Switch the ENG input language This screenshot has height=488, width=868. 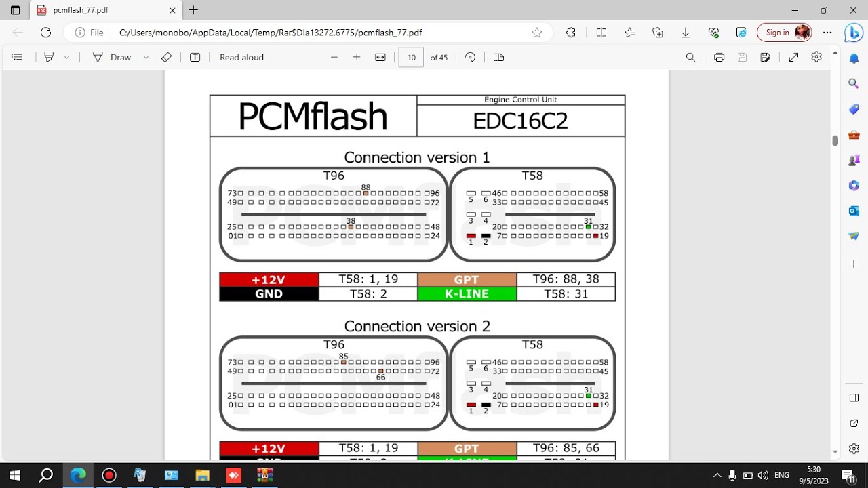click(782, 475)
